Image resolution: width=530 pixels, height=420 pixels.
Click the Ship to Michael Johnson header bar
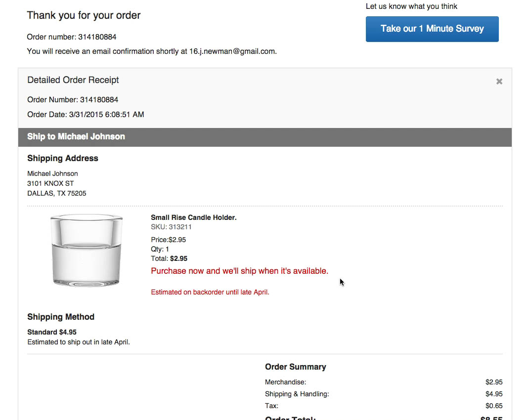click(265, 137)
